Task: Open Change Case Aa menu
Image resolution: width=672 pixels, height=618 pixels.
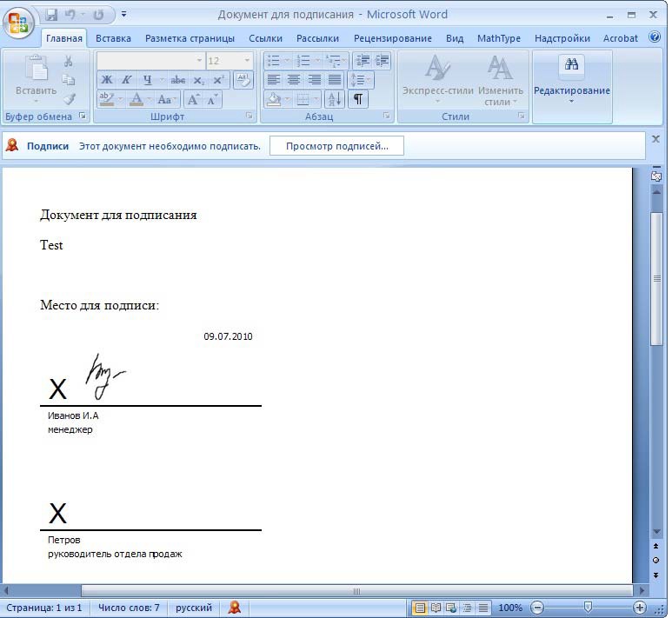Action: pyautogui.click(x=167, y=100)
